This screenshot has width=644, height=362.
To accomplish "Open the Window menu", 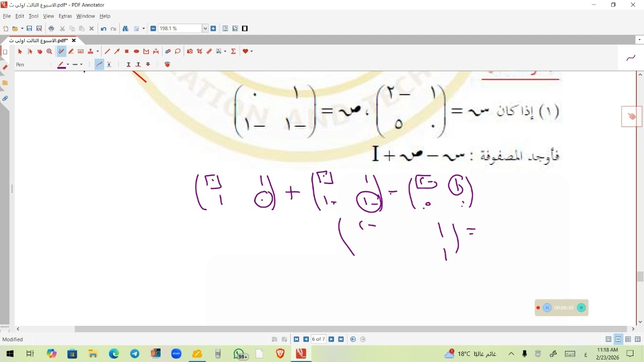I will pos(86,16).
